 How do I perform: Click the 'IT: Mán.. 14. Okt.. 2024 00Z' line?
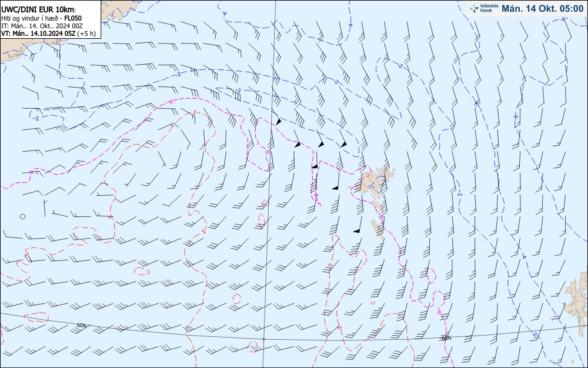42,26
